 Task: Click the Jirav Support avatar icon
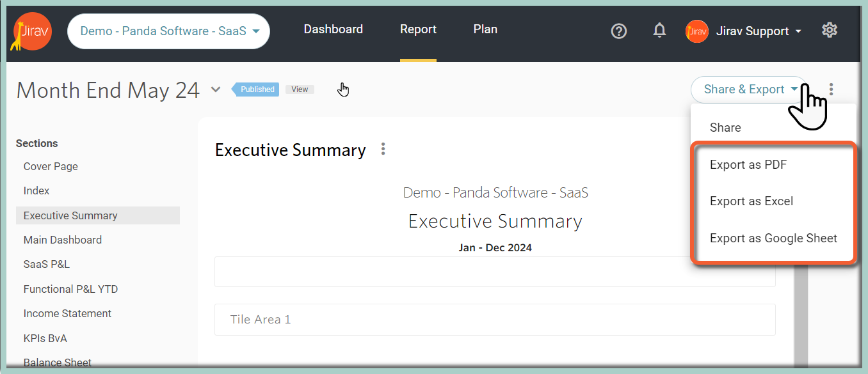(697, 31)
